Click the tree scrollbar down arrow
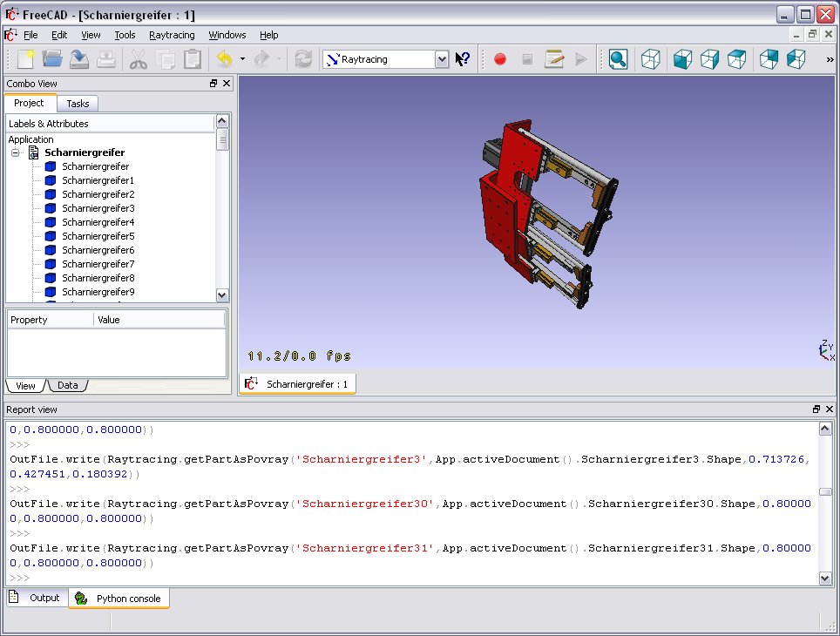The image size is (840, 636). point(222,295)
